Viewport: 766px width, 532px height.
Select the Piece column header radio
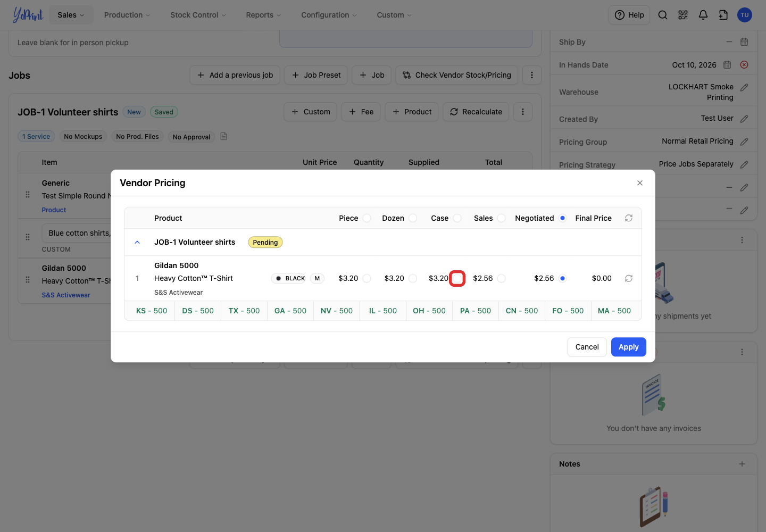[367, 218]
